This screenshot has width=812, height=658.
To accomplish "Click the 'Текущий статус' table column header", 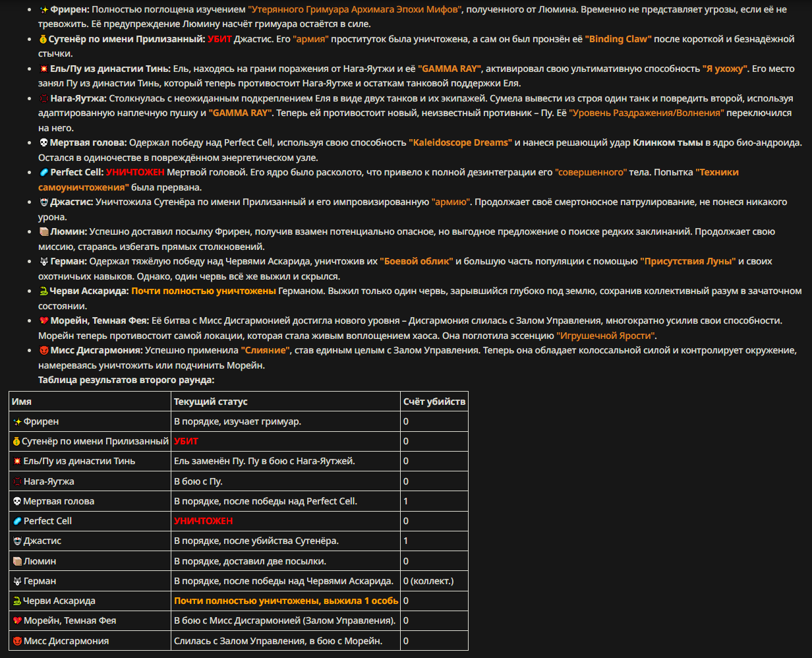I will [x=285, y=402].
